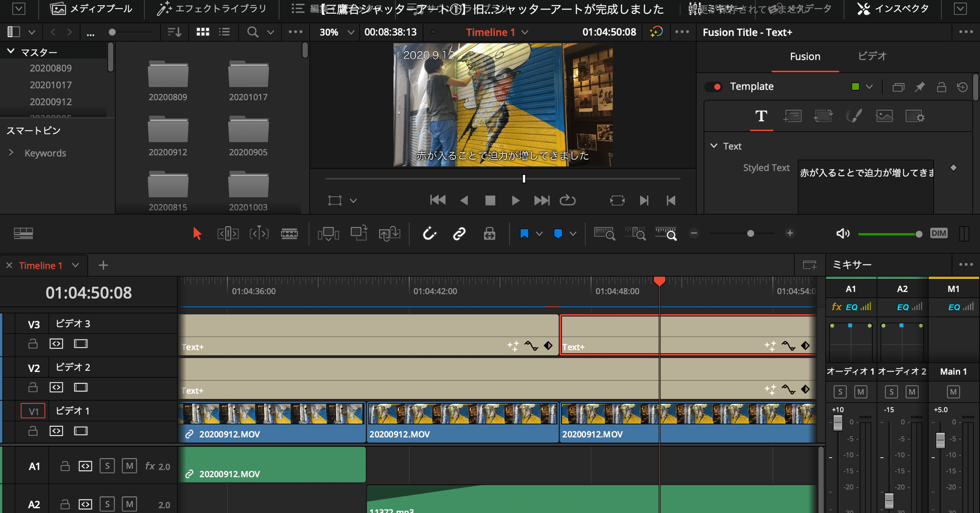980x513 pixels.
Task: Add a new timeline tab
Action: pos(103,265)
